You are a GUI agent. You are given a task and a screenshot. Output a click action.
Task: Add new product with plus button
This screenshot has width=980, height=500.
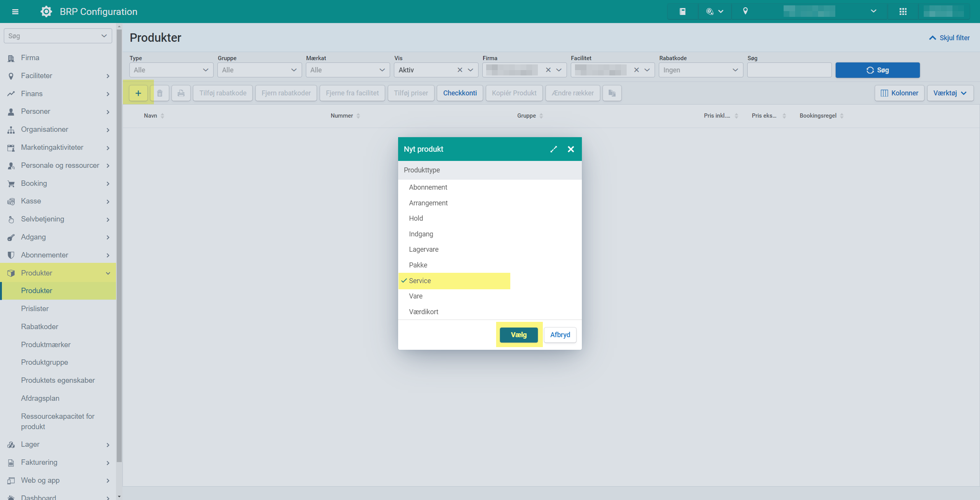[x=138, y=93]
